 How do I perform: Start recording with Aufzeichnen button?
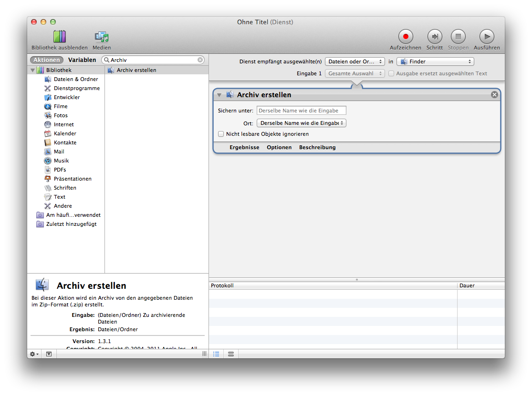click(x=406, y=37)
